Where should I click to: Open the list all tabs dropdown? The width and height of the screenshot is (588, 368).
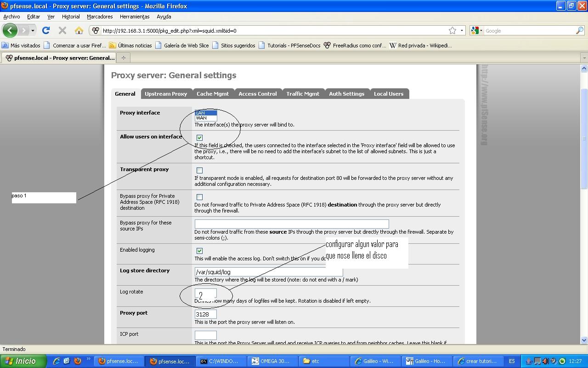pos(584,58)
